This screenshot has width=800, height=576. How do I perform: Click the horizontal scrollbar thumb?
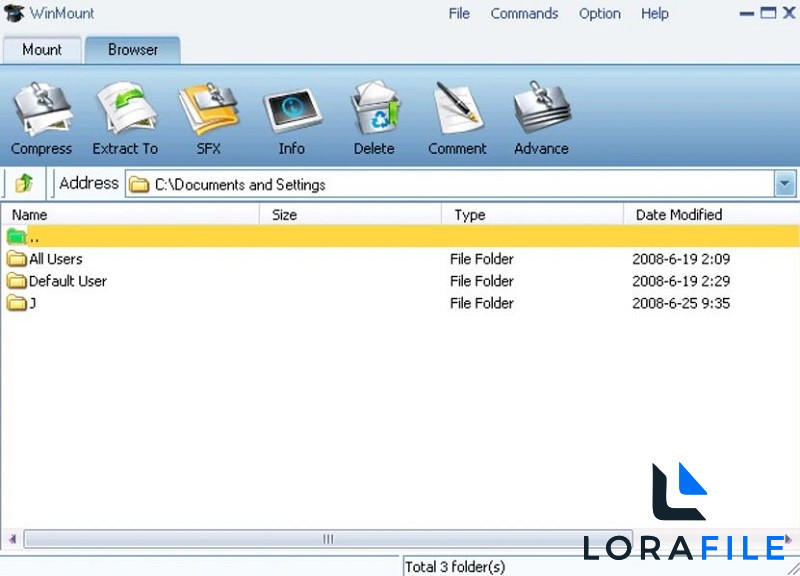click(x=328, y=539)
